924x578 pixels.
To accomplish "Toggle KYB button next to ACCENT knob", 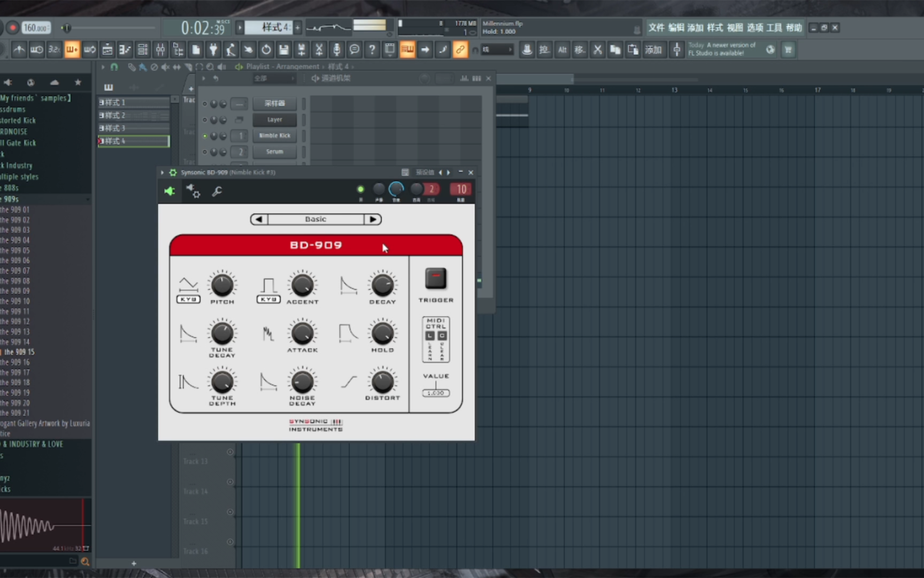I will pyautogui.click(x=268, y=299).
